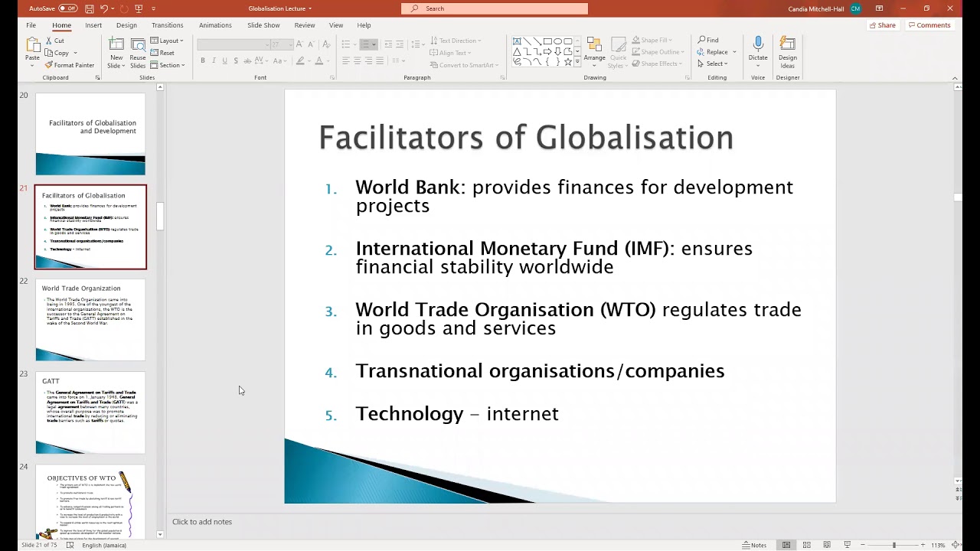Open Text Direction dropdown
Image resolution: width=980 pixels, height=551 pixels.
tap(456, 41)
